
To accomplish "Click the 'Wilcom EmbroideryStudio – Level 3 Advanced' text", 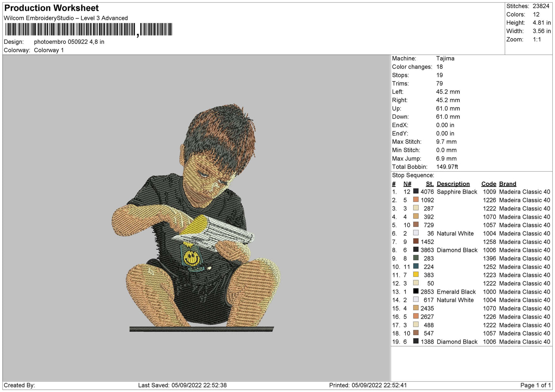I will coord(66,18).
